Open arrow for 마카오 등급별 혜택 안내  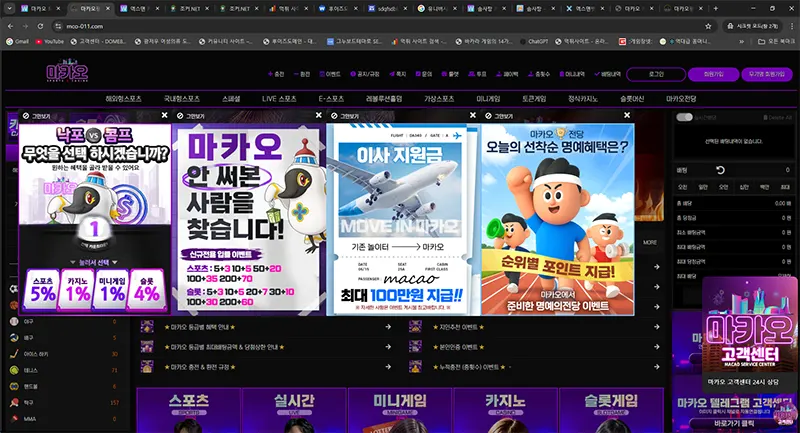tap(388, 327)
